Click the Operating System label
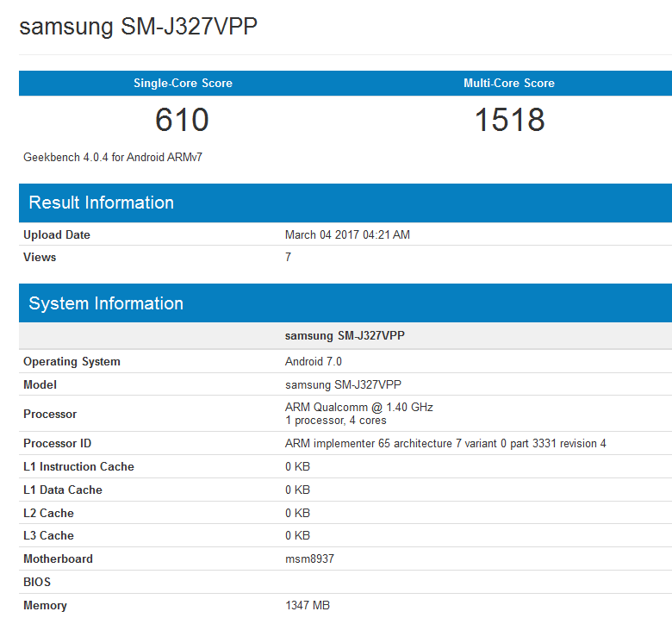The width and height of the screenshot is (672, 624). tap(72, 361)
